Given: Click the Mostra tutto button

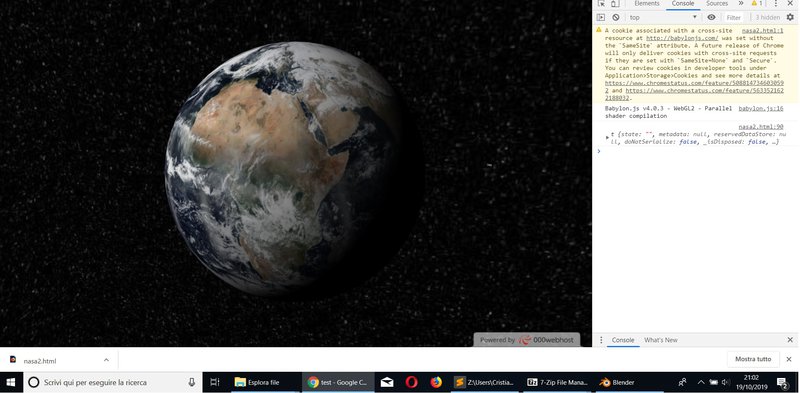Looking at the screenshot, I should 753,359.
